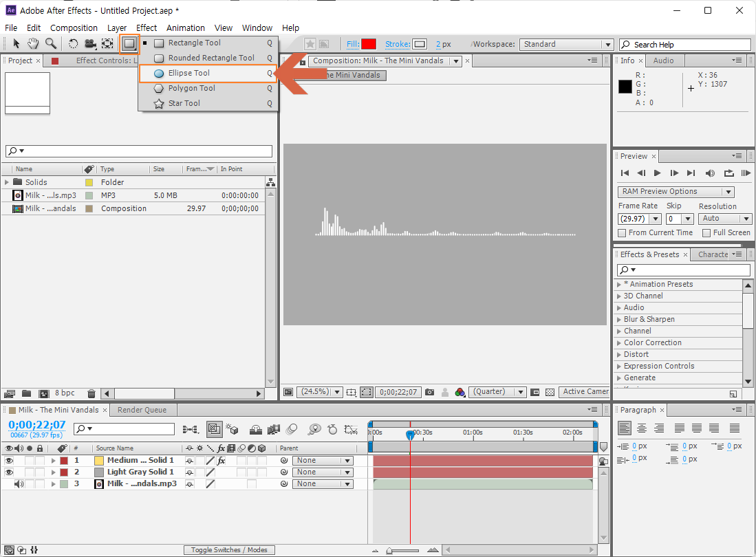Take snapshot with camera icon
This screenshot has width=756, height=557.
pyautogui.click(x=429, y=392)
